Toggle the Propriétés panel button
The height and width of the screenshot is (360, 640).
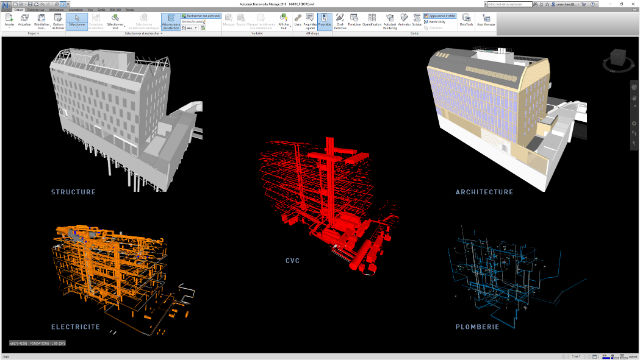324,21
